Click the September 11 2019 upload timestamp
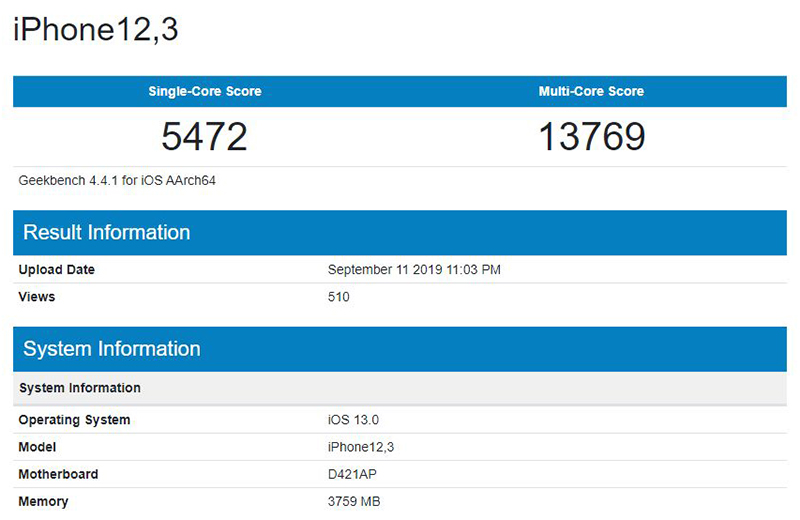This screenshot has height=520, width=800. click(416, 270)
